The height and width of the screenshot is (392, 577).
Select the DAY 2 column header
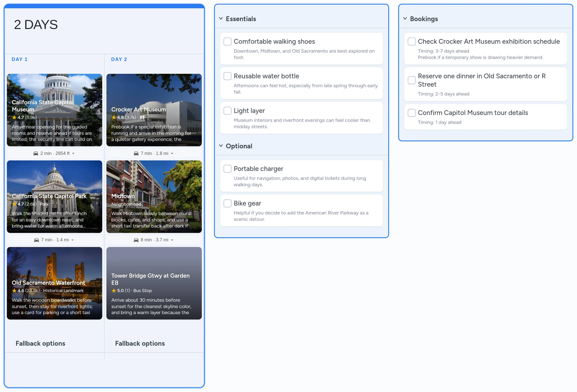coord(119,59)
